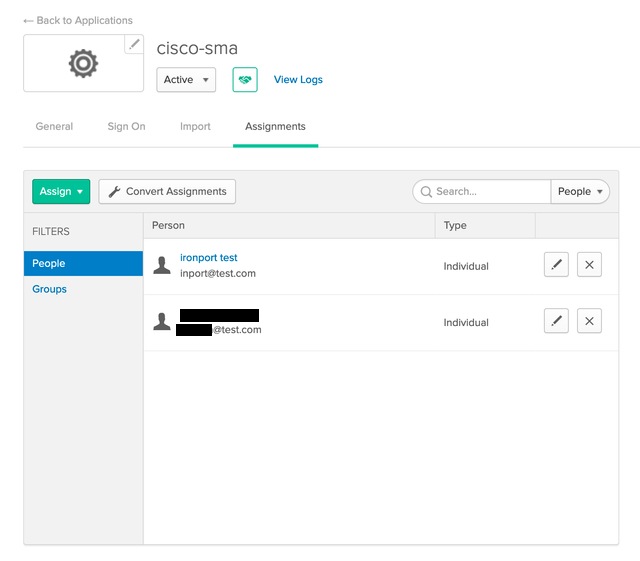Click the FILTERS heading

click(51, 232)
